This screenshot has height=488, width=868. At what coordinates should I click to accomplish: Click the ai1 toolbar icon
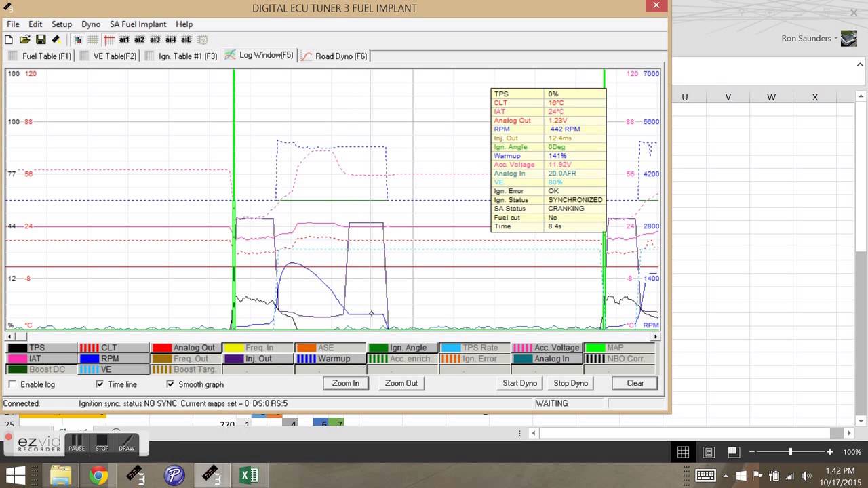tap(124, 40)
